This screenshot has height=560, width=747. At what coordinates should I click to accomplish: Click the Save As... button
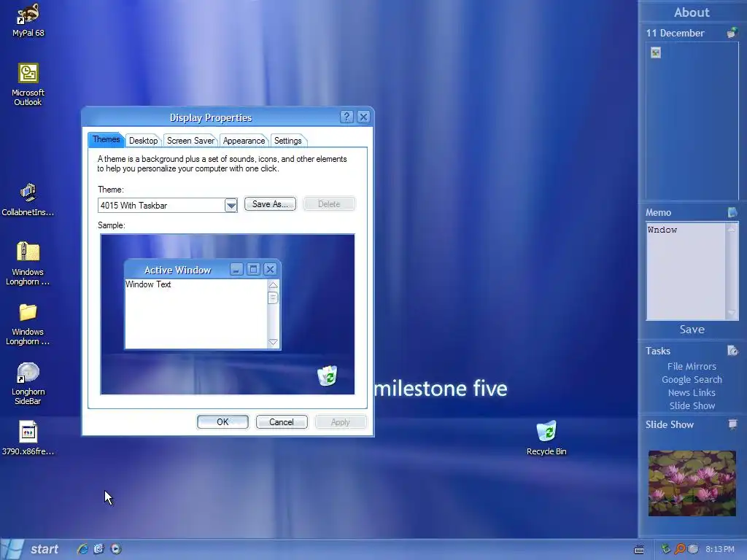click(270, 204)
